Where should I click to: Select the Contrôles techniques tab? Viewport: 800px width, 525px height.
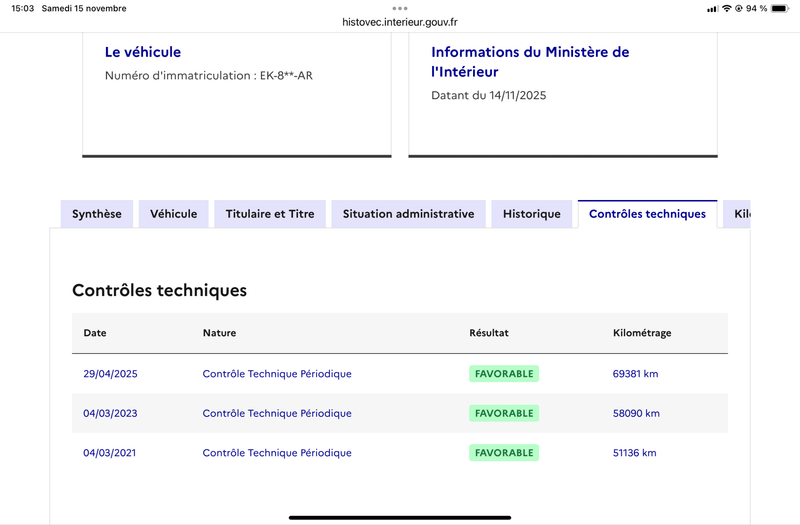[x=647, y=214]
